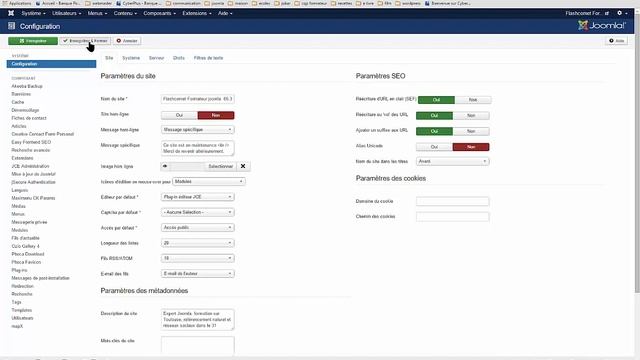
Task: Switch to the Droits tab
Action: coord(179,58)
